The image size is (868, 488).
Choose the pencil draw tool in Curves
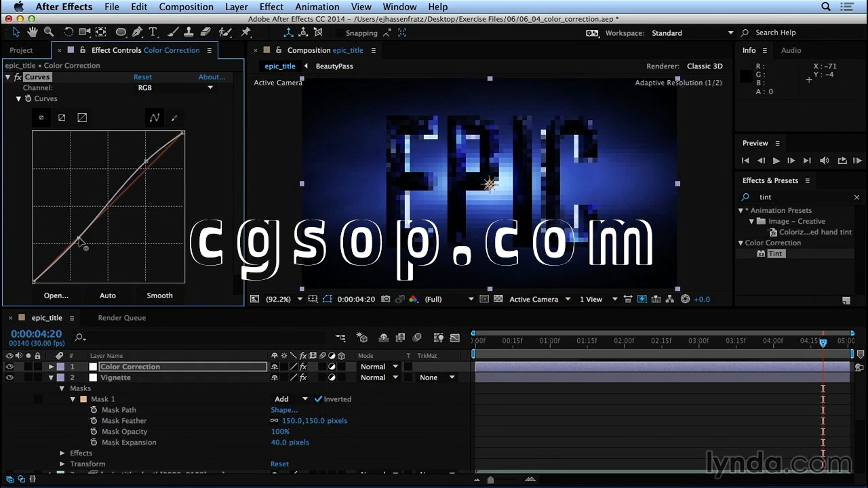tap(174, 118)
